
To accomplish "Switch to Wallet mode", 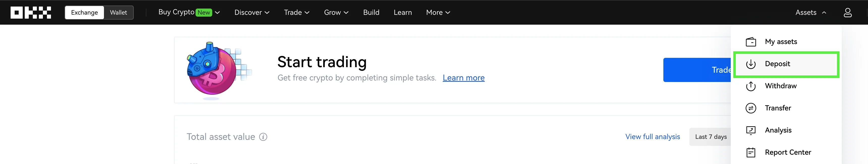I will [118, 12].
